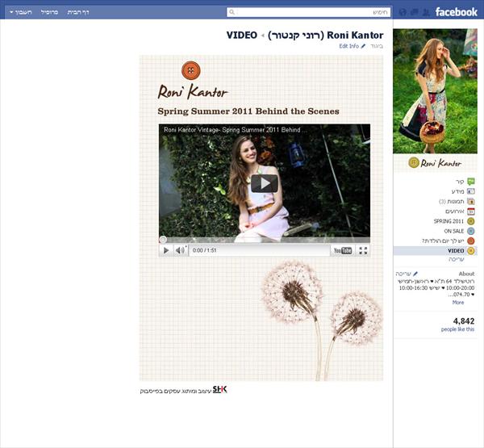
Task: Click the About heading in sidebar
Action: point(466,274)
